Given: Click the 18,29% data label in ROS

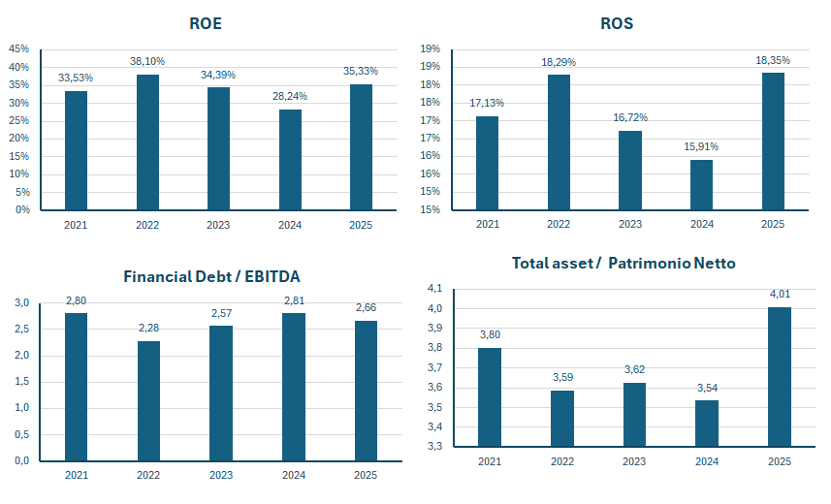Looking at the screenshot, I should click(x=558, y=62).
